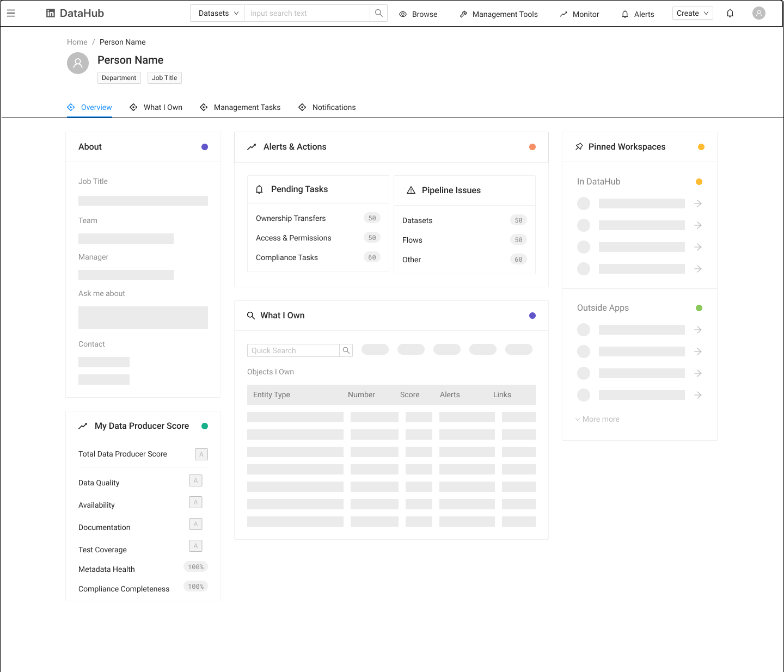This screenshot has height=672, width=784.
Task: Open Ownership Transfers pending tasks
Action: (318, 218)
